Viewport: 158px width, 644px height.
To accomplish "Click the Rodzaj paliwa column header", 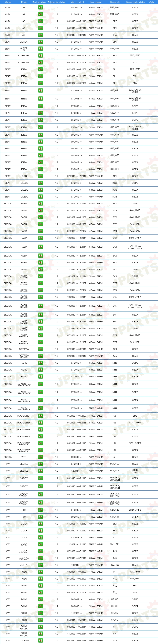I will 39,2.
